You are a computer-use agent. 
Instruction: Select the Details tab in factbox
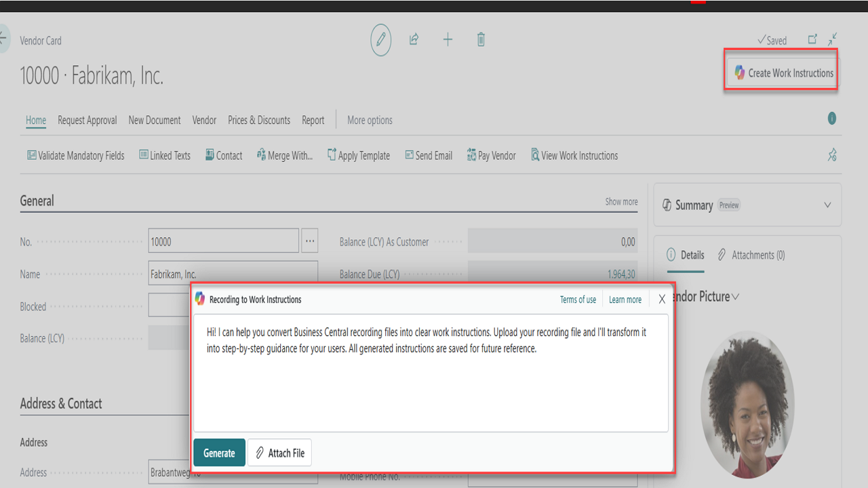click(686, 255)
